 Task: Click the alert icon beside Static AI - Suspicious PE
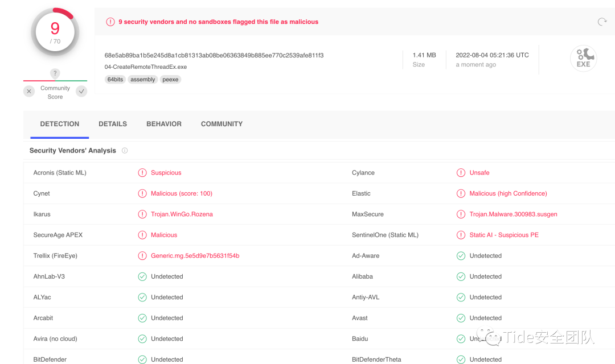[461, 235]
